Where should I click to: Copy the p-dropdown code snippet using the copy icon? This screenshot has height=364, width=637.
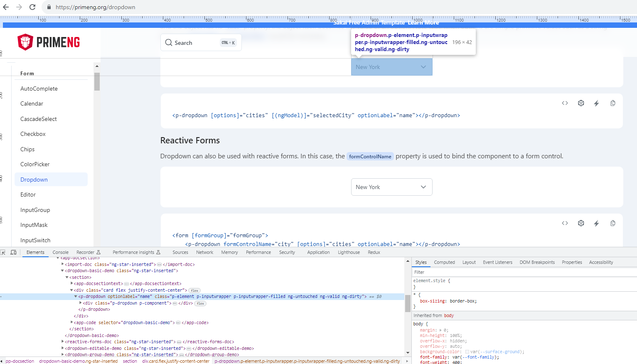tap(613, 103)
